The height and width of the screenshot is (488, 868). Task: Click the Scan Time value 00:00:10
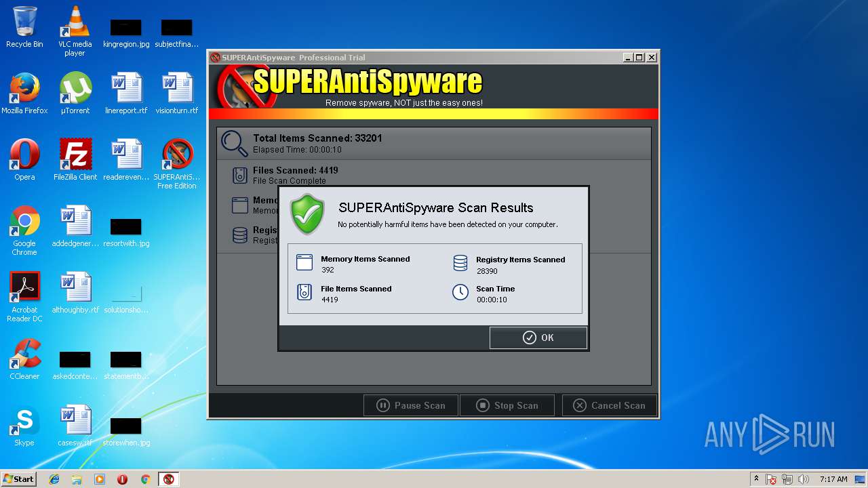492,300
